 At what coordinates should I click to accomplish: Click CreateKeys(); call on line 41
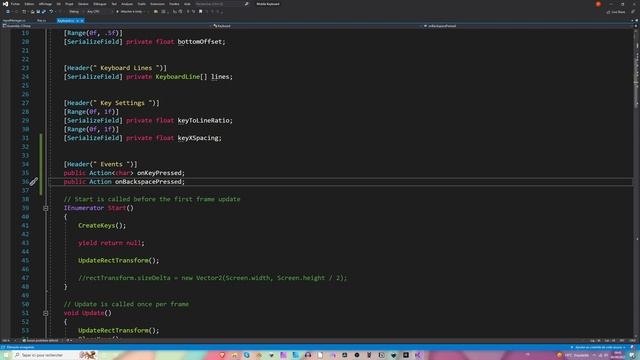(x=102, y=225)
